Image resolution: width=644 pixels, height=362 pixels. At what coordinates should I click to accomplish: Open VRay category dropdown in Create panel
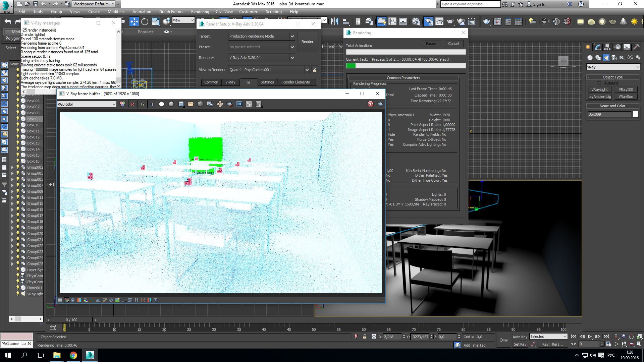click(613, 67)
